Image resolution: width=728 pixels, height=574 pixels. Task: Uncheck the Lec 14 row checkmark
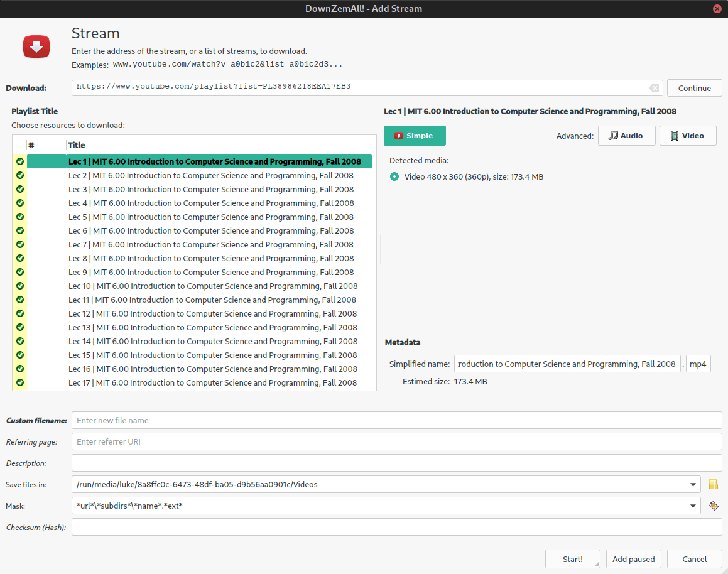click(20, 341)
